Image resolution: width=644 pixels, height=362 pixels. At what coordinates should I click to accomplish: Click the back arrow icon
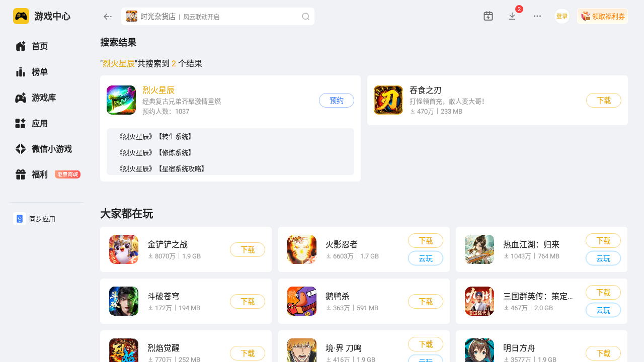(107, 17)
